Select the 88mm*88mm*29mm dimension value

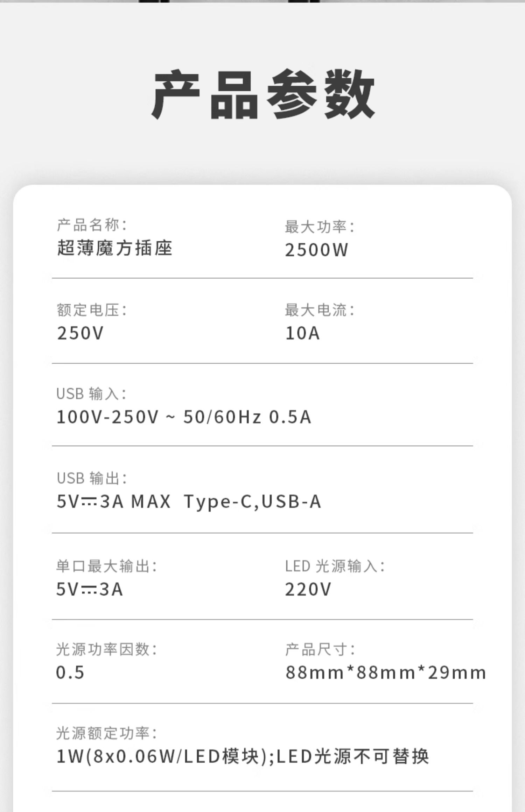[386, 672]
